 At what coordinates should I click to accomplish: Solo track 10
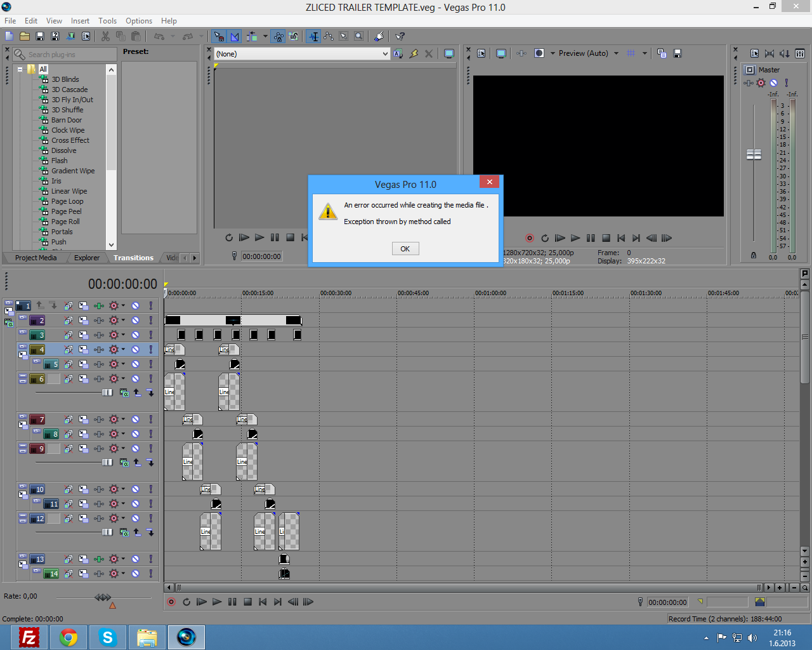(x=150, y=489)
